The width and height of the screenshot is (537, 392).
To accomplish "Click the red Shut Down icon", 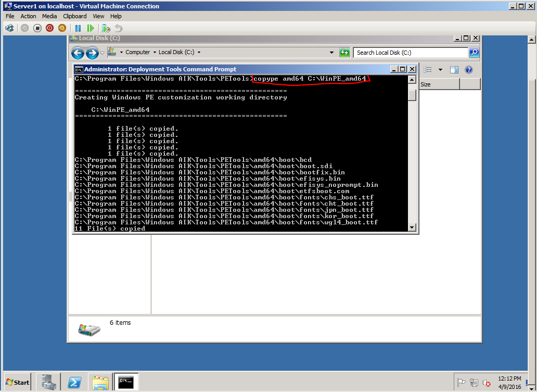I will click(x=49, y=28).
